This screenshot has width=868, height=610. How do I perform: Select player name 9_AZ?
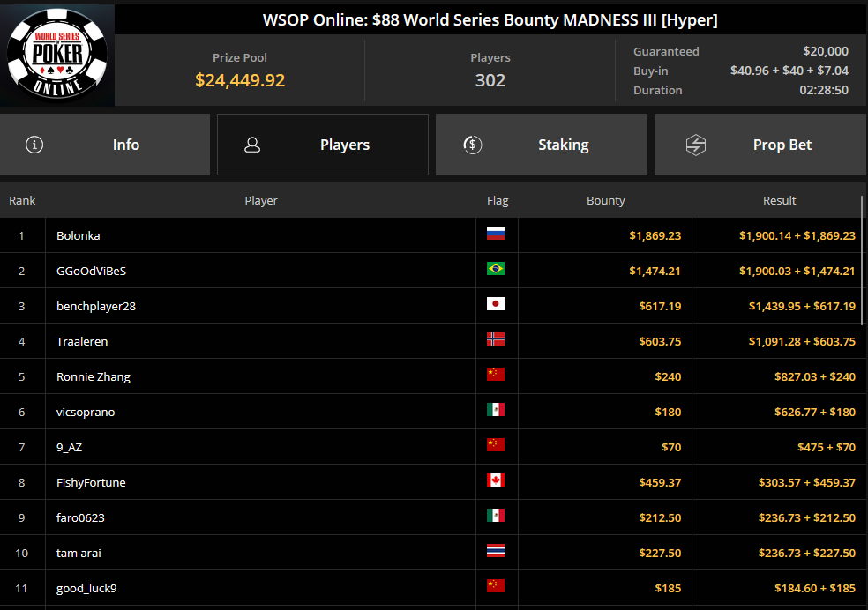69,448
